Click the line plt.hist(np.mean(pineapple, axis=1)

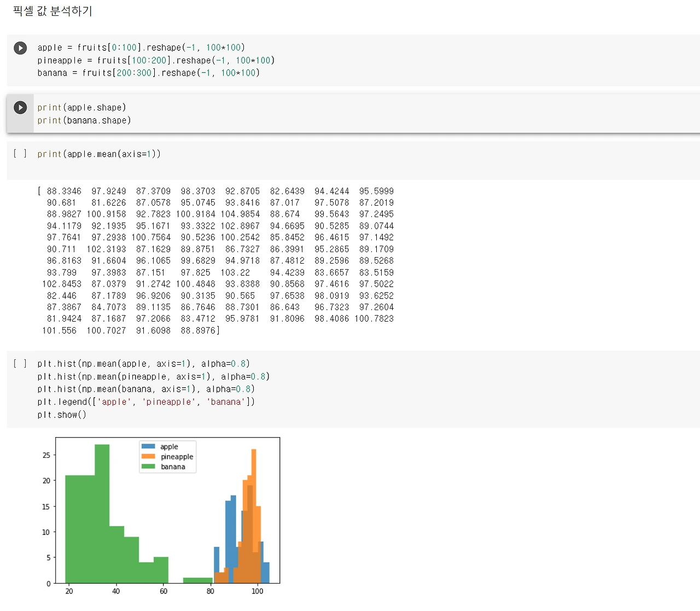[x=154, y=376]
